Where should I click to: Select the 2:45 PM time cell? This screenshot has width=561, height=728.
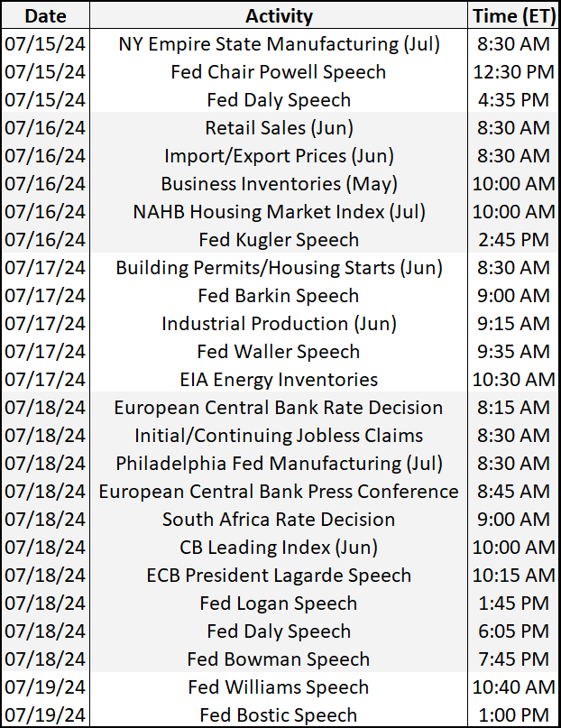(x=513, y=240)
